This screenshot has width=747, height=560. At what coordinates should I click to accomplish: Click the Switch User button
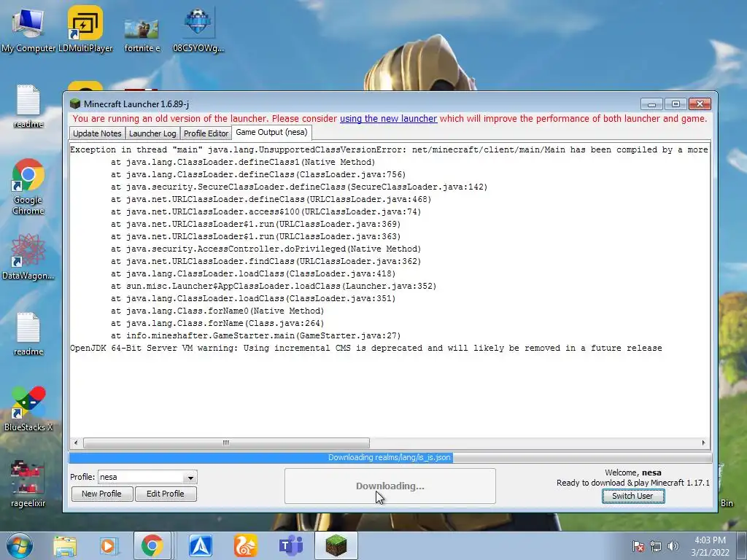[x=632, y=496]
